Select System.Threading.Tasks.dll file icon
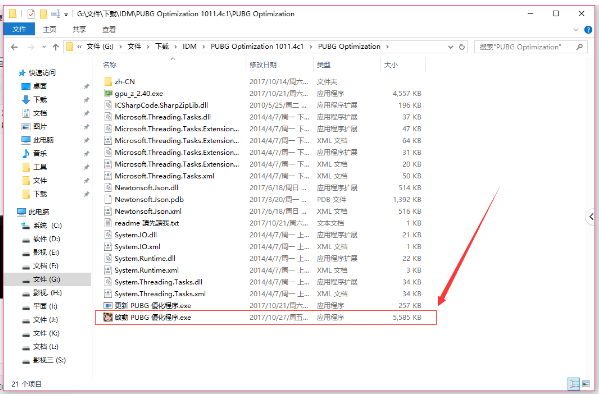Viewport: 599px width, 394px height. [x=108, y=282]
